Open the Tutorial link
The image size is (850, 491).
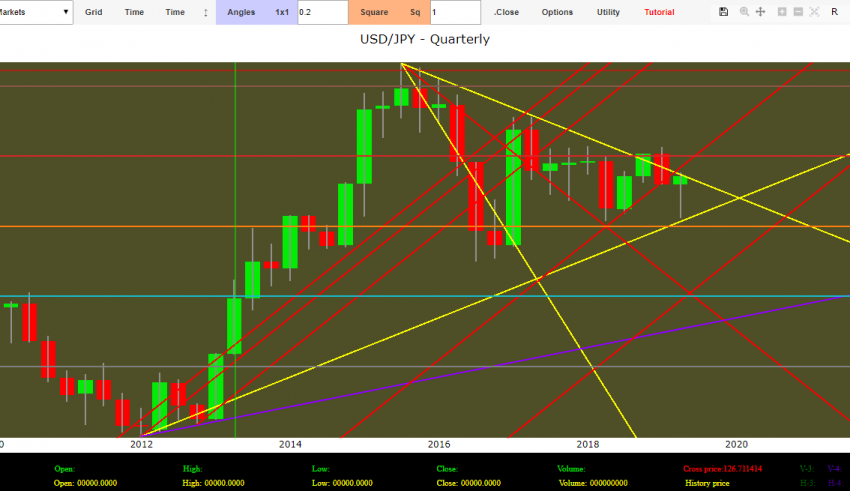pos(659,12)
